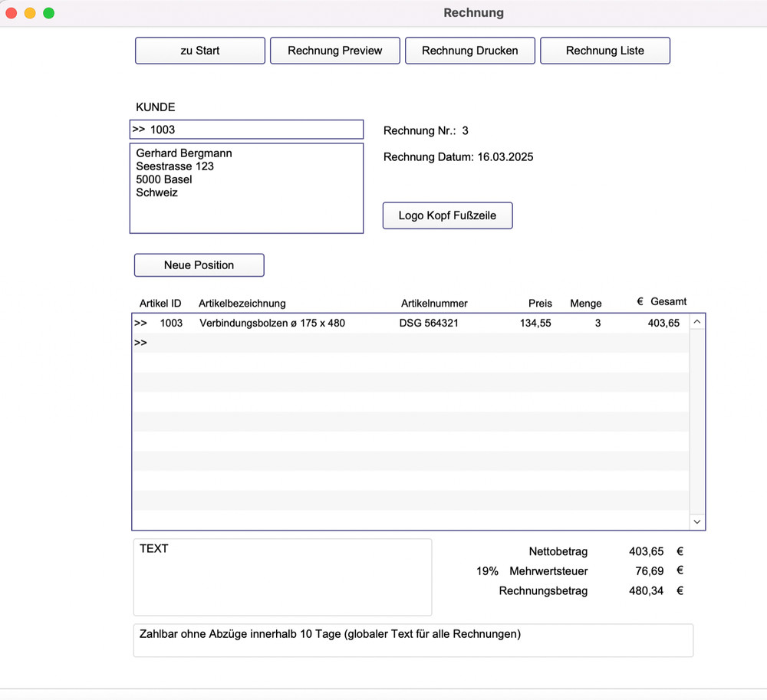Click the scrollbar down arrow
The height and width of the screenshot is (700, 767).
696,521
